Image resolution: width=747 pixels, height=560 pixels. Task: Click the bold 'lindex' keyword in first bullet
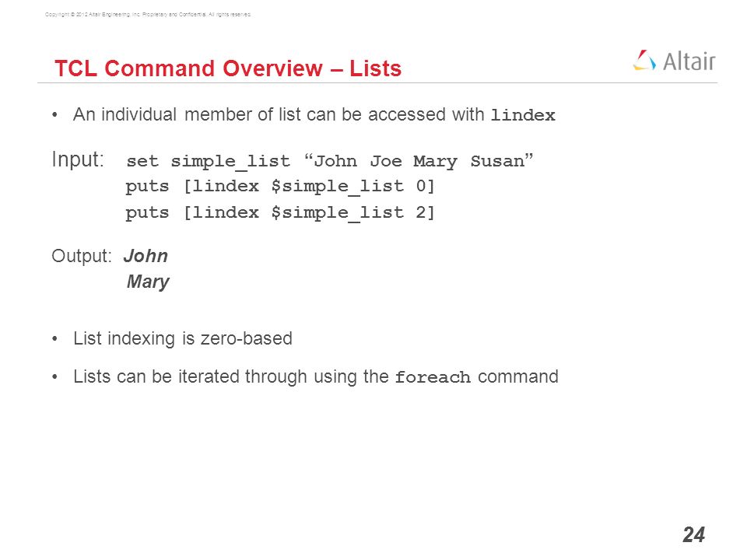click(x=523, y=115)
